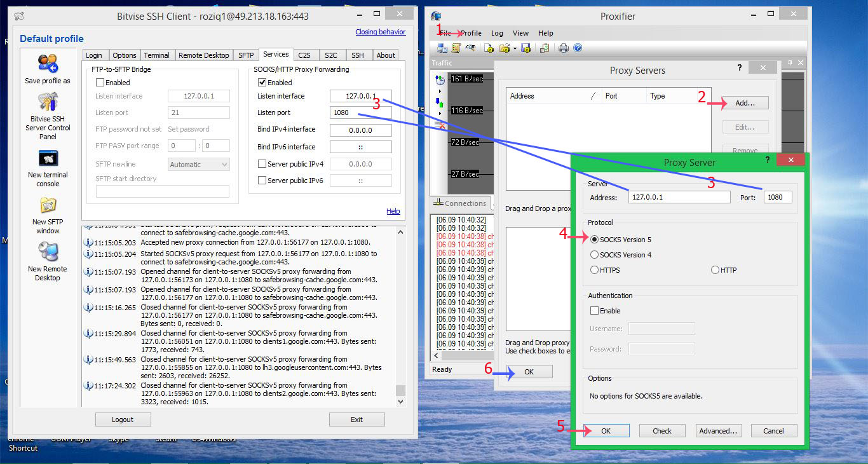Save profile using Proxifier floppy disk icon
The height and width of the screenshot is (464, 868).
[526, 48]
